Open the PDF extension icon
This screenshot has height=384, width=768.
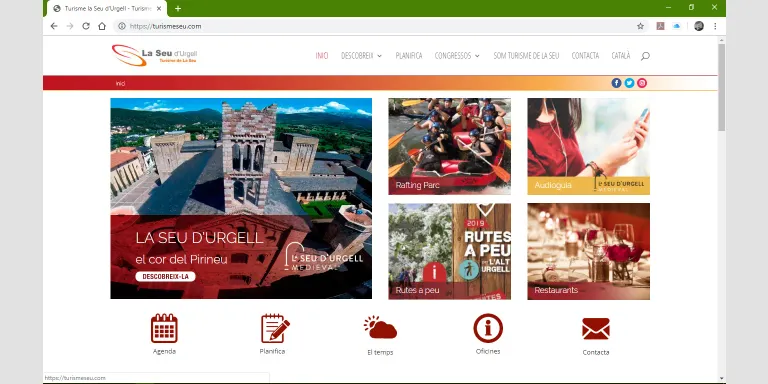[660, 26]
